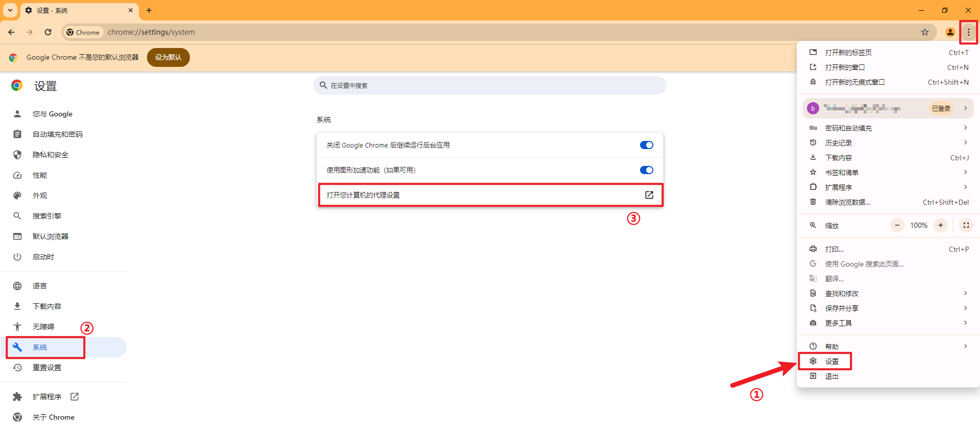The height and width of the screenshot is (435, 980).
Task: Click the fullscreen icon next to zoom
Action: 966,225
